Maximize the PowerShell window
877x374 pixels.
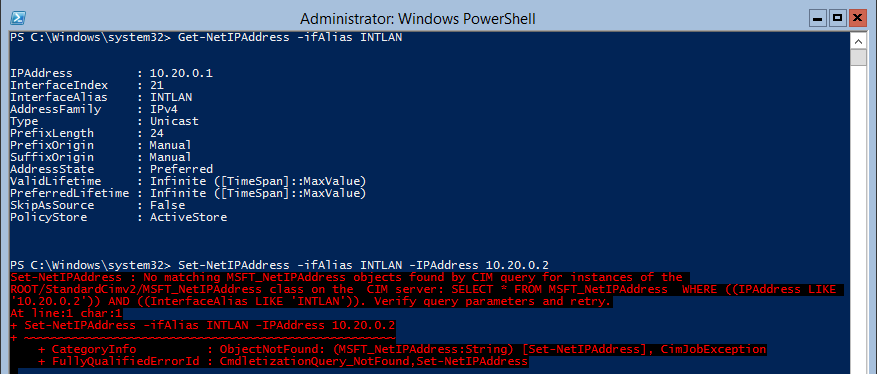click(x=837, y=18)
